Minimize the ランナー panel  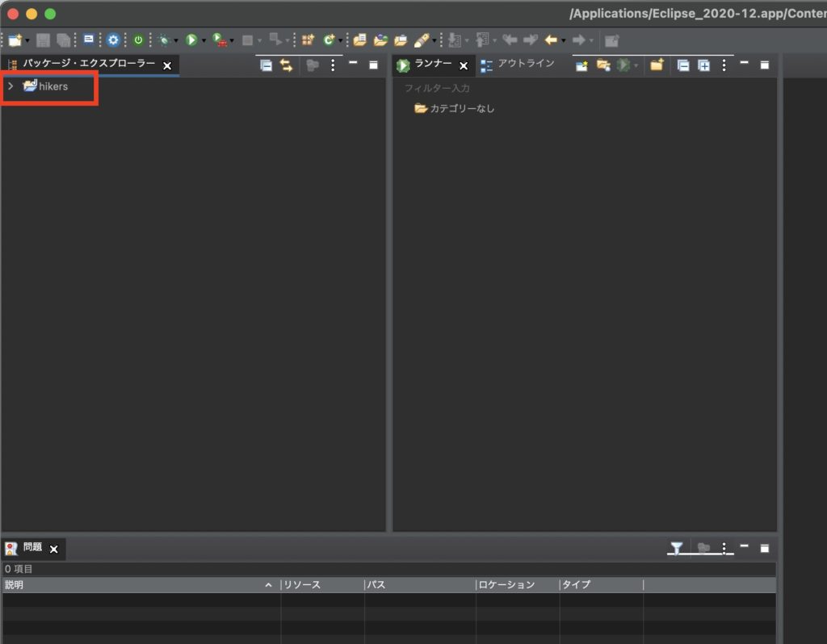744,63
